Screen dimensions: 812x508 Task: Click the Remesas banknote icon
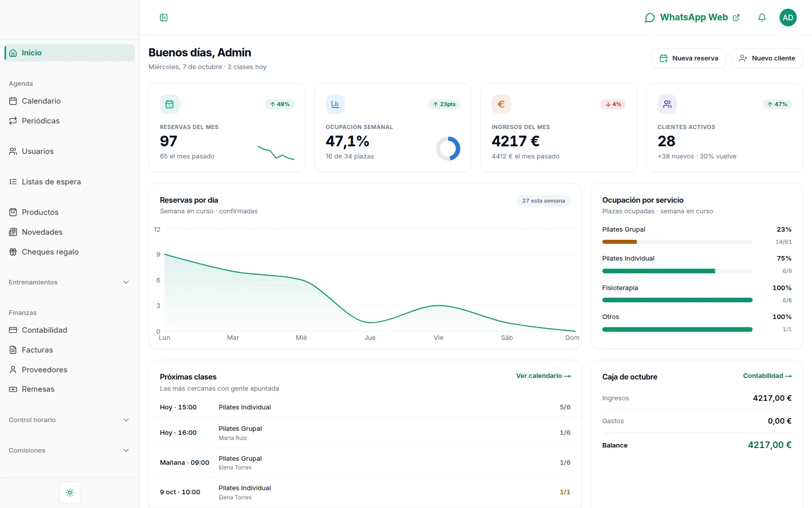(13, 389)
